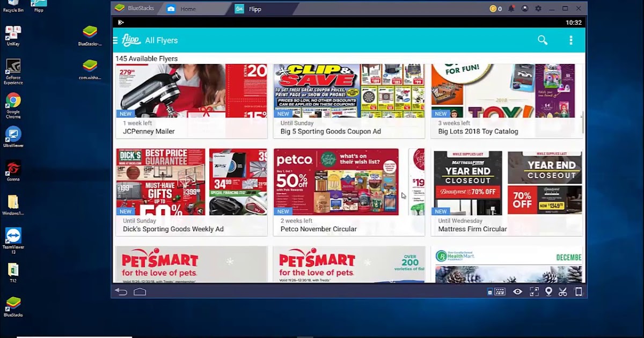Open the Flipp hamburger navigation menu
This screenshot has height=338, width=644.
coord(115,40)
